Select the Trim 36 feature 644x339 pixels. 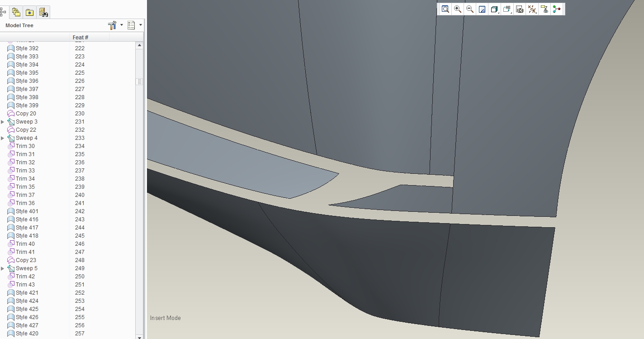[x=25, y=203]
